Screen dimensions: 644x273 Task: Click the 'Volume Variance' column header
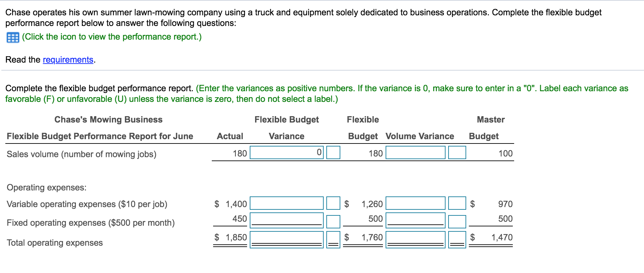[x=420, y=136]
